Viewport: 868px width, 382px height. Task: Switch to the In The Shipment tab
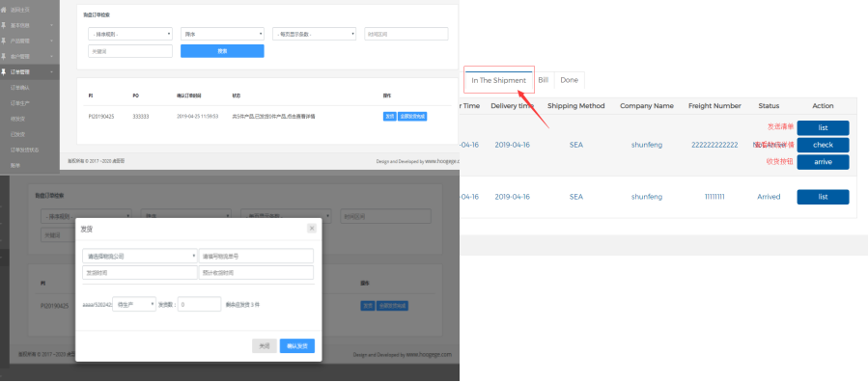click(x=499, y=80)
